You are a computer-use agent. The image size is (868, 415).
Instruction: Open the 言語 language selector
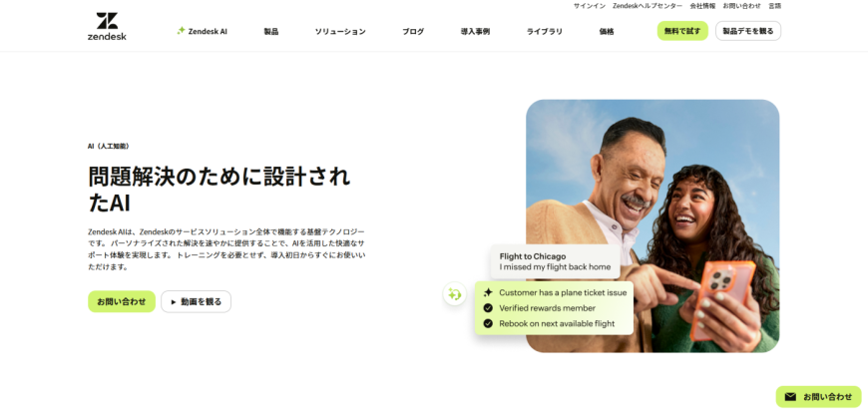(x=774, y=6)
